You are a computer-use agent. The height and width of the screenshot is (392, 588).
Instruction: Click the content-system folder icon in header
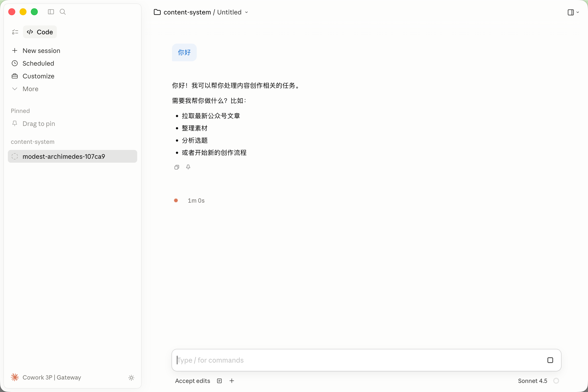click(x=157, y=12)
